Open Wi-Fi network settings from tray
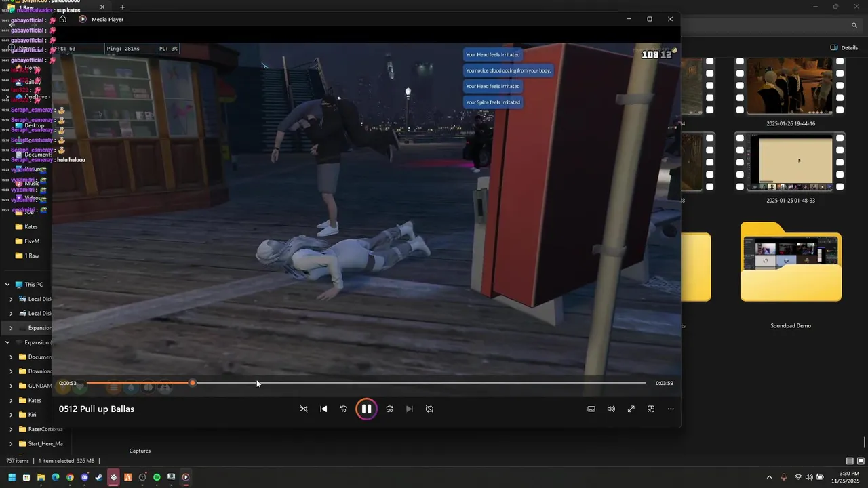 798,477
